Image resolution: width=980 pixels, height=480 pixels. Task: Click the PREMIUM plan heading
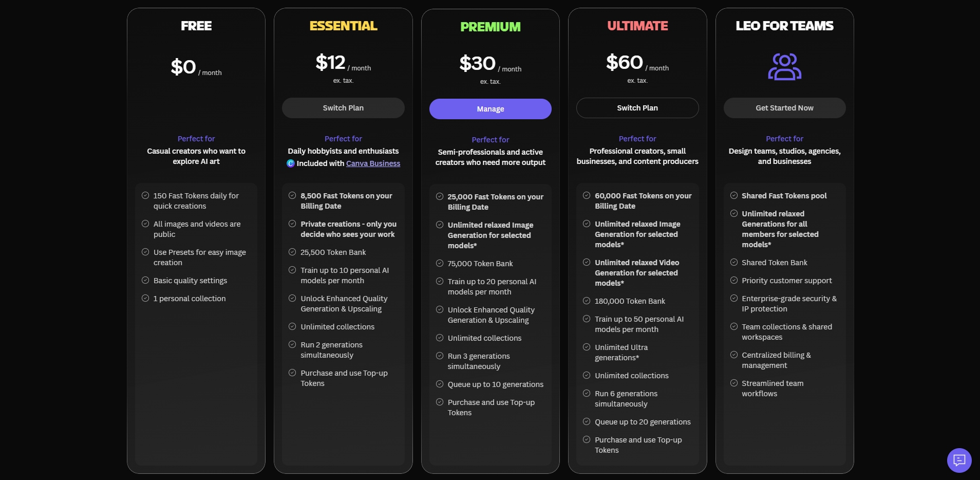(491, 27)
